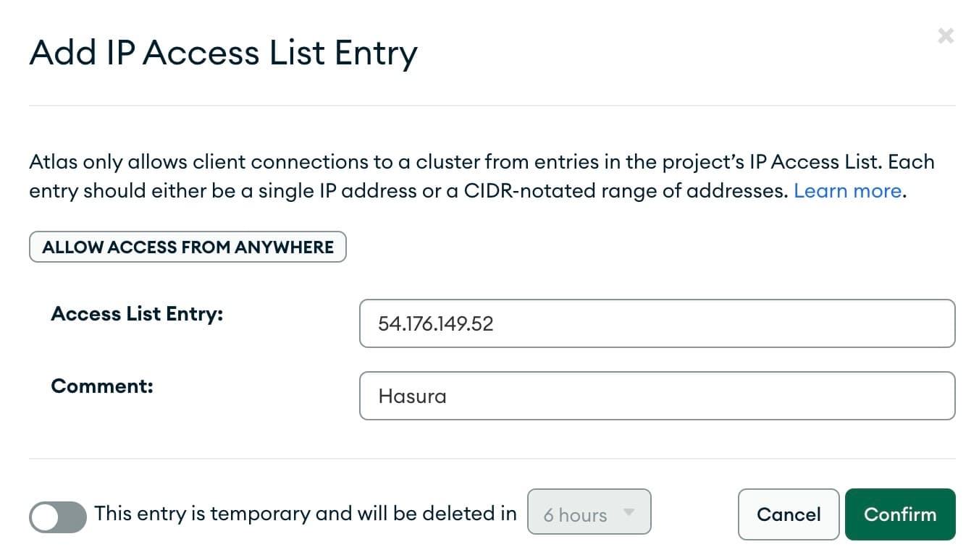Click the 'Add IP Access List Entry' heading

(x=223, y=53)
